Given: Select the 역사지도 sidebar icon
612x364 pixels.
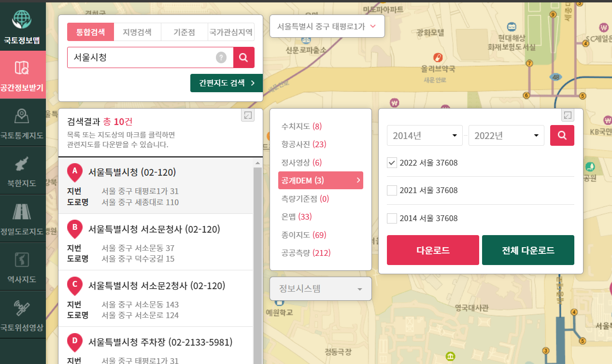Looking at the screenshot, I should click(22, 266).
